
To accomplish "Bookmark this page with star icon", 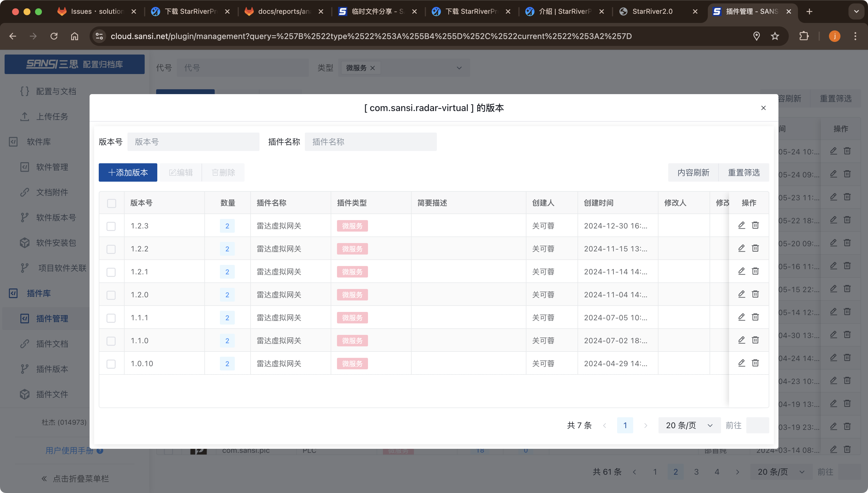I will pyautogui.click(x=775, y=36).
